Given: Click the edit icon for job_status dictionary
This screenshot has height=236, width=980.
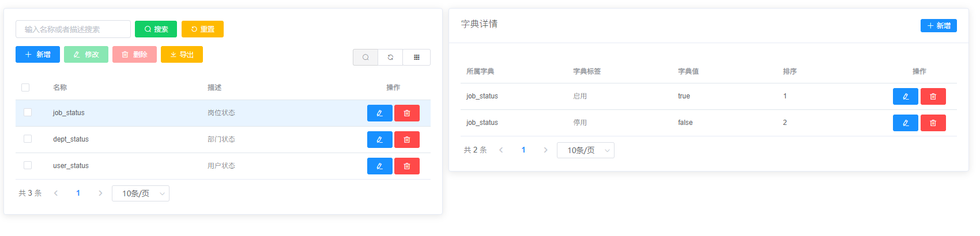Looking at the screenshot, I should click(379, 113).
